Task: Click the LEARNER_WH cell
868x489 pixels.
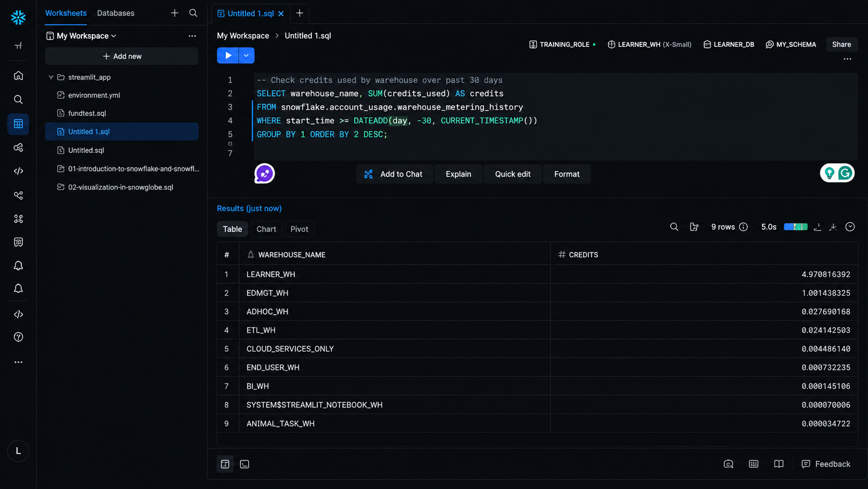Action: click(x=395, y=274)
